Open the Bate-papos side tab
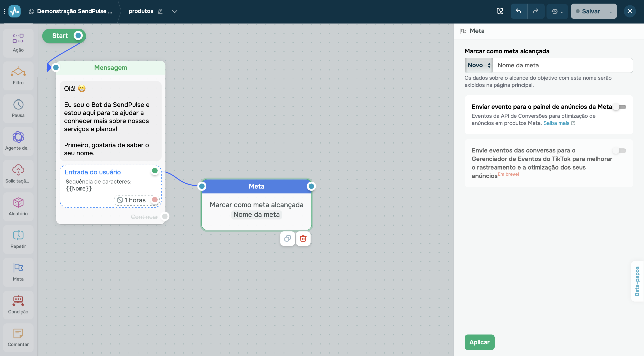 pyautogui.click(x=637, y=281)
